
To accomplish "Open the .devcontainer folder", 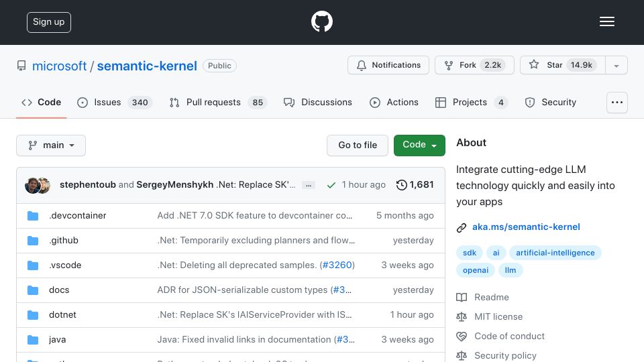I will 78,215.
